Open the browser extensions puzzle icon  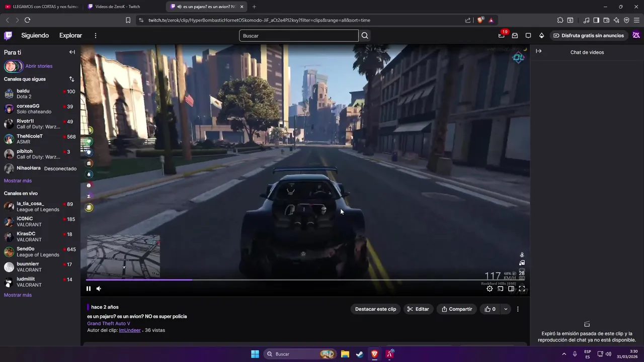click(x=560, y=20)
